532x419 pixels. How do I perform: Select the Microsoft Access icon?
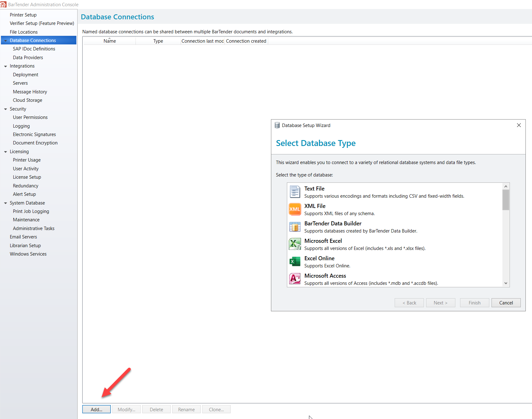click(x=295, y=279)
